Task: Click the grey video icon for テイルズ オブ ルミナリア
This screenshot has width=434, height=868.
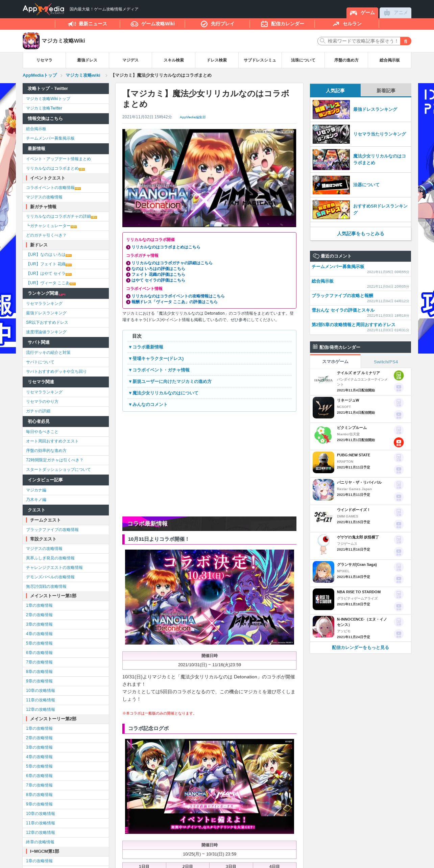Action: [399, 387]
